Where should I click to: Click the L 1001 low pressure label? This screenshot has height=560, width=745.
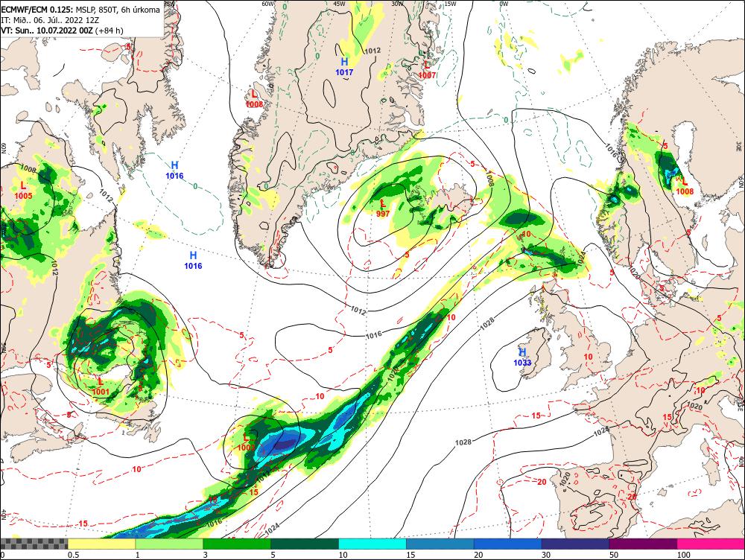101,386
